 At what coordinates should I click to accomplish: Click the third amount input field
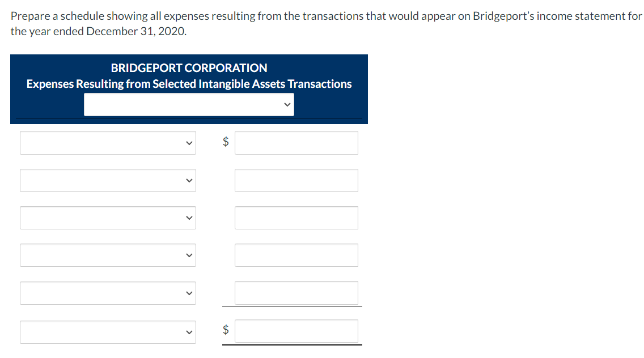tap(296, 218)
